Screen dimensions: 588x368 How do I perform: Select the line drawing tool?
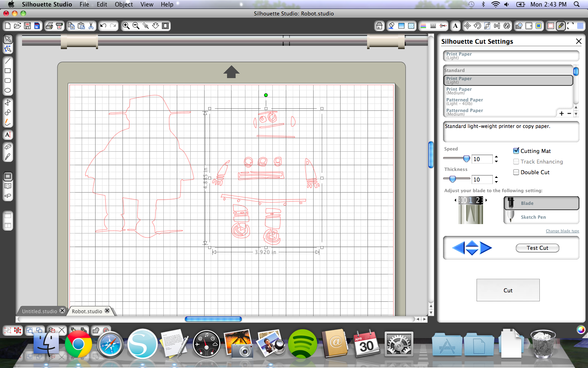tap(8, 61)
